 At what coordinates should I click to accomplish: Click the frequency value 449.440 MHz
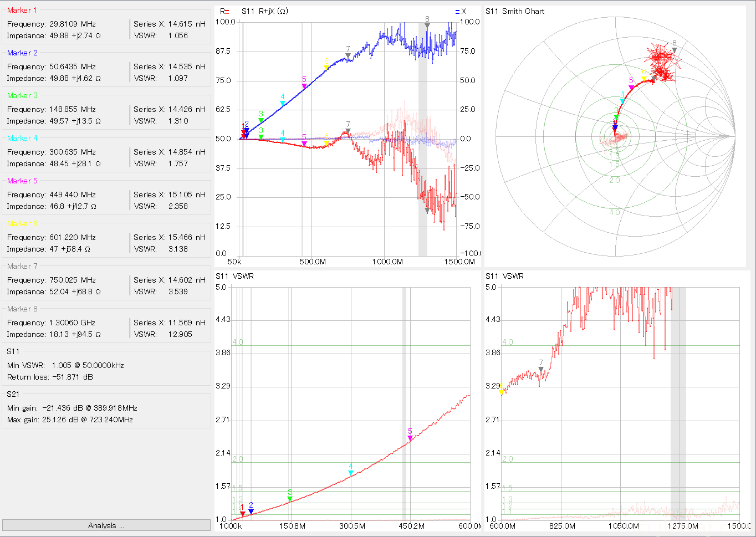tap(73, 195)
